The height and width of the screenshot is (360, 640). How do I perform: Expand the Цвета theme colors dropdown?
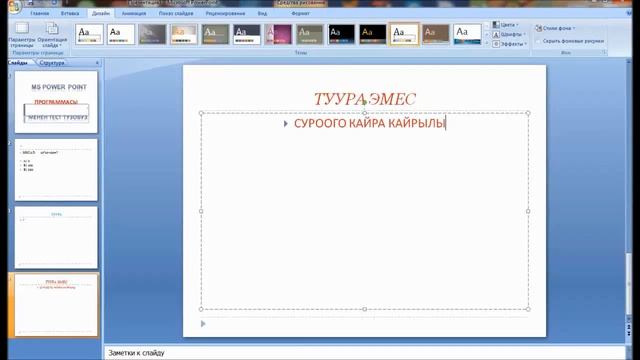tap(506, 25)
